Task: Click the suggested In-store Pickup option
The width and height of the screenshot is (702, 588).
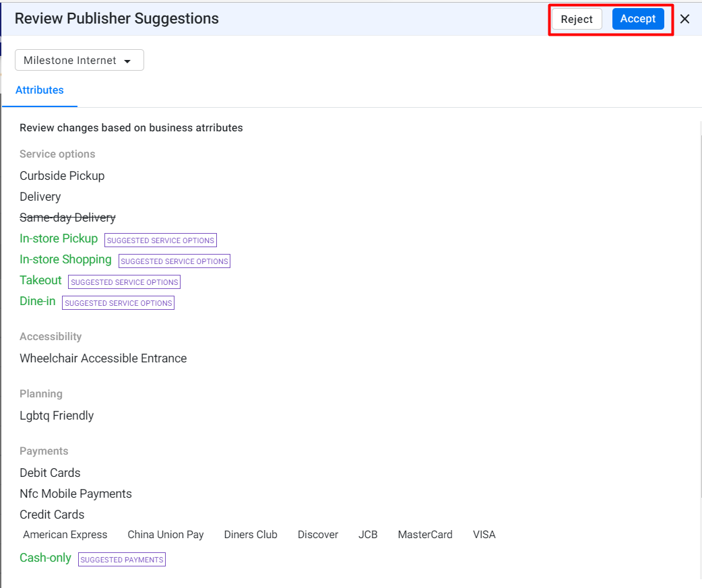Action: (x=59, y=238)
